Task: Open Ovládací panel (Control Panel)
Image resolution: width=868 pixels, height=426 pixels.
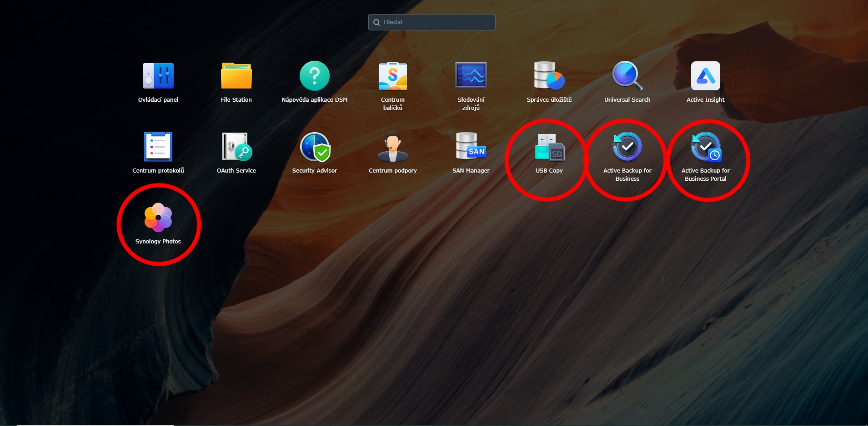Action: click(x=158, y=76)
